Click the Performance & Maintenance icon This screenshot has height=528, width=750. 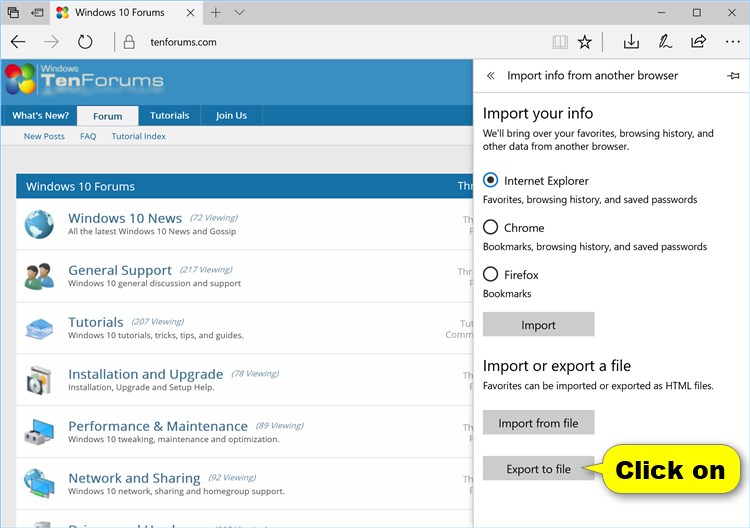coord(39,432)
